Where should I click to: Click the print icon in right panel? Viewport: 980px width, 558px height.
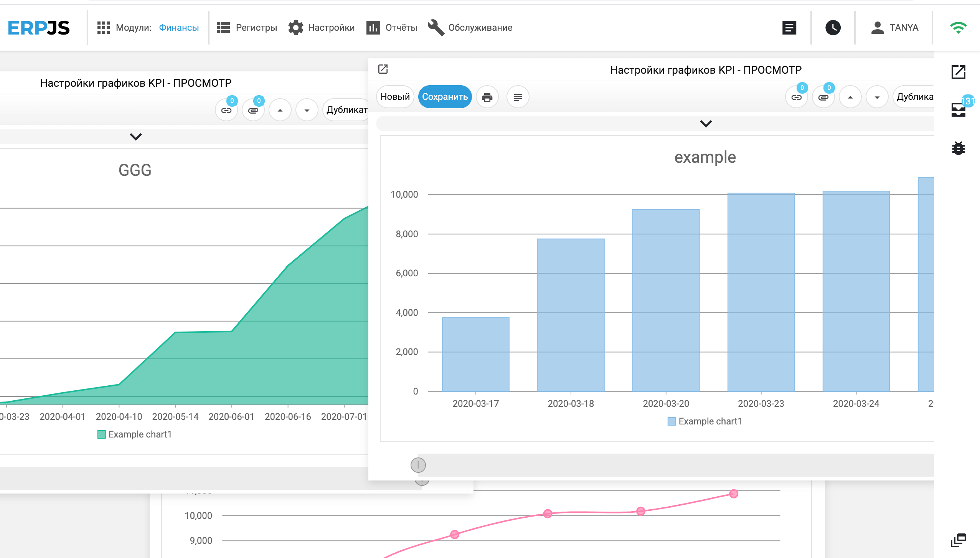pos(487,97)
